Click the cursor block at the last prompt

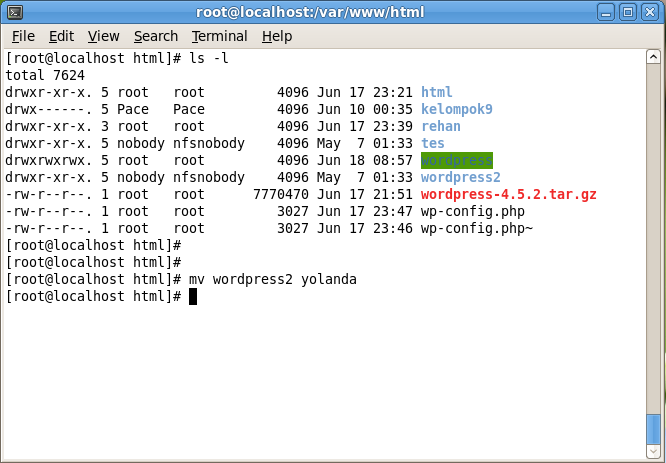pos(193,296)
